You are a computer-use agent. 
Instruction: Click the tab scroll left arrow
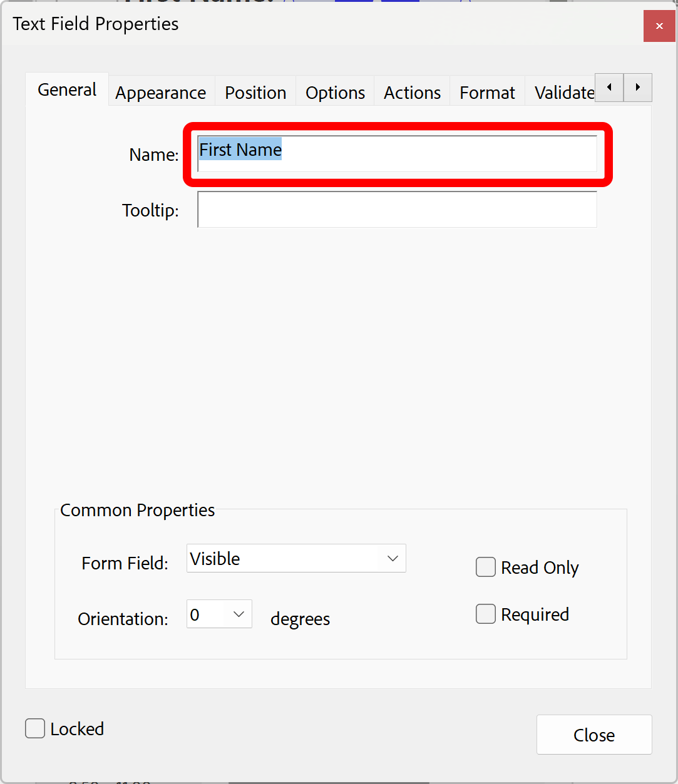point(608,88)
